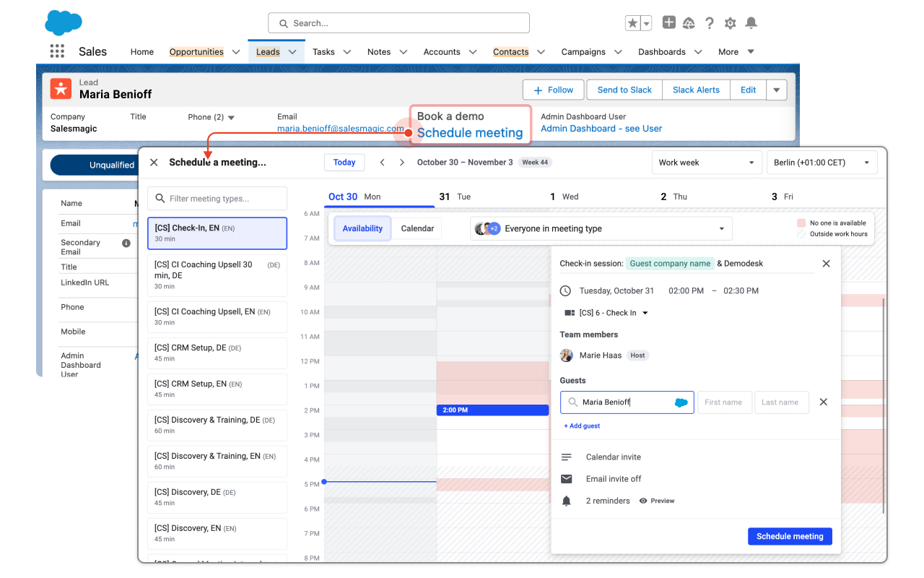Switch scheduler to Calendar view
The width and height of the screenshot is (924, 578).
(417, 228)
